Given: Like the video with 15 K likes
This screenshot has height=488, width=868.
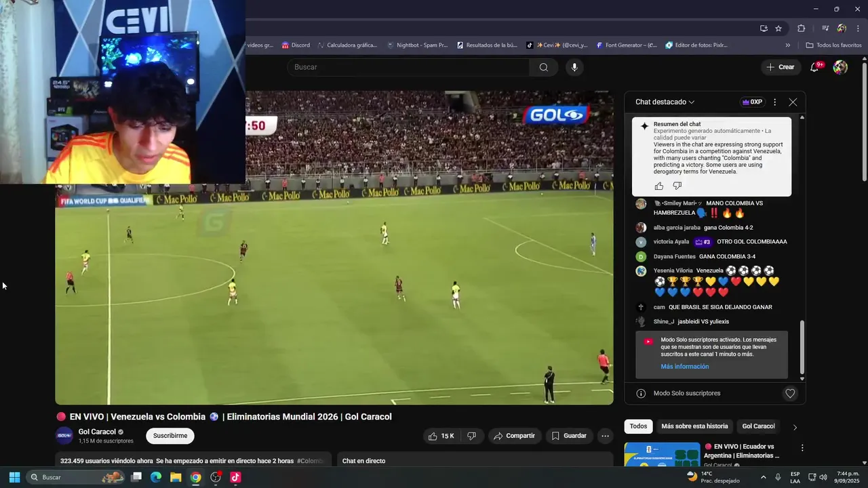Looking at the screenshot, I should click(x=441, y=436).
